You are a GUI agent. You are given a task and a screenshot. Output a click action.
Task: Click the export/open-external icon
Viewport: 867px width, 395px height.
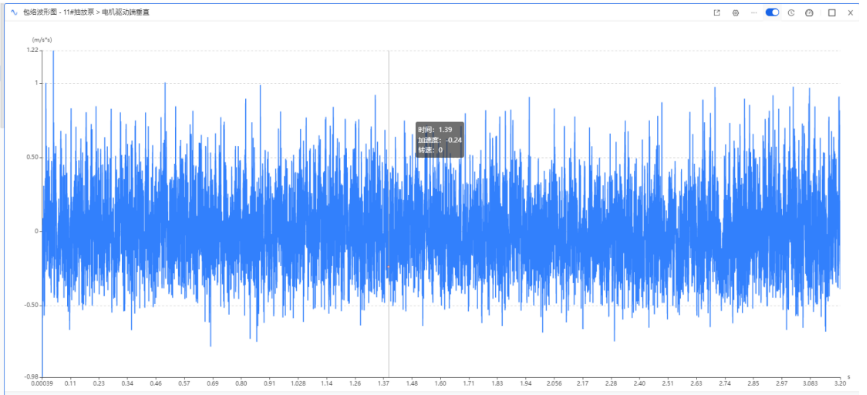pos(717,13)
